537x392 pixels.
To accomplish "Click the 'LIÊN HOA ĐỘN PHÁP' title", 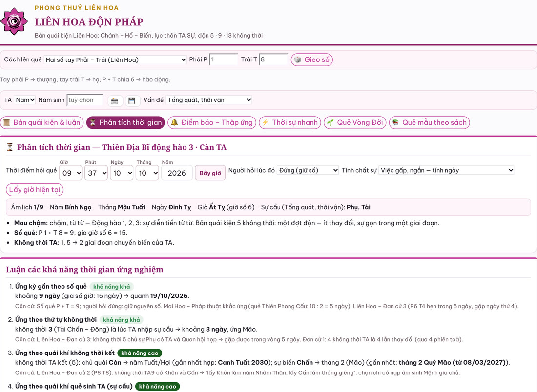I will [x=89, y=22].
